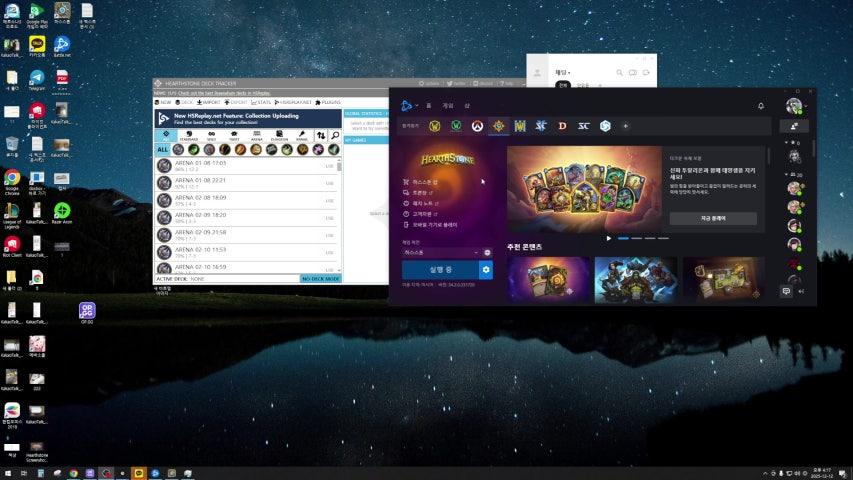Switch to the ARENA deck type tab

pos(256,135)
